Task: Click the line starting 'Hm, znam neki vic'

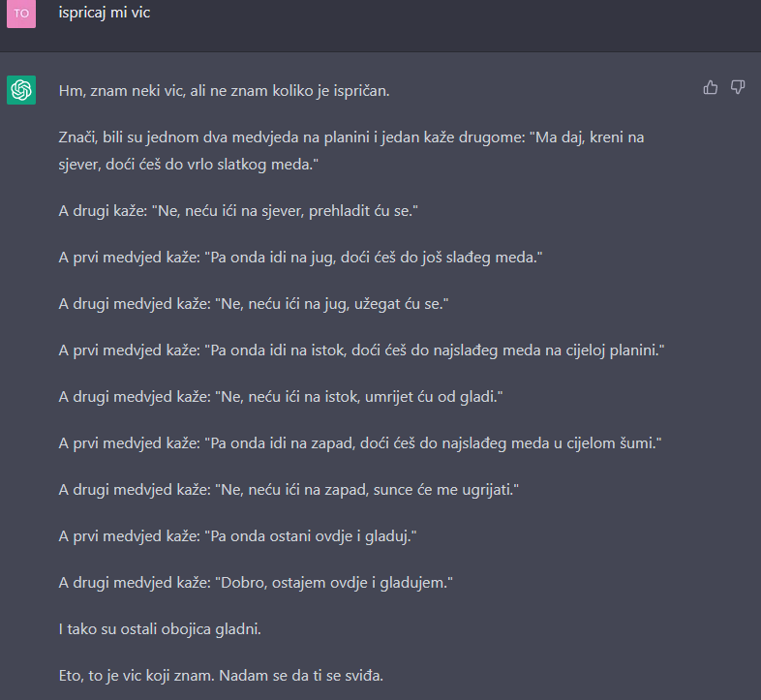Action: (225, 91)
